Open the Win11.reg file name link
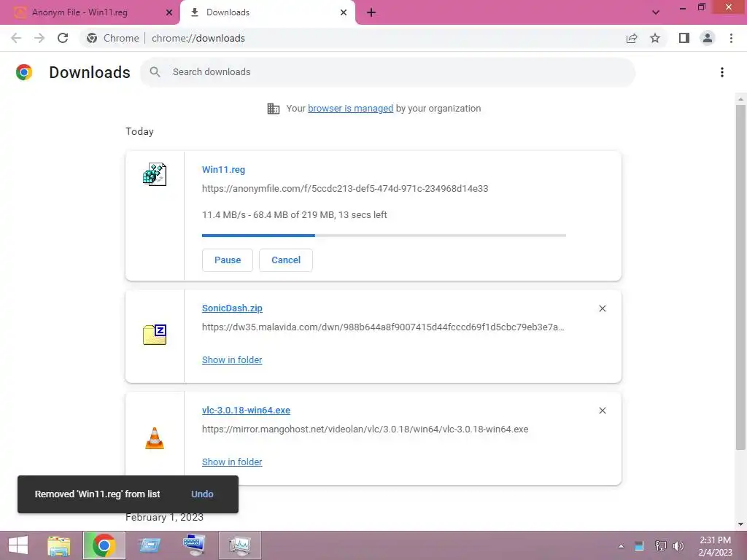747x560 pixels. click(223, 169)
